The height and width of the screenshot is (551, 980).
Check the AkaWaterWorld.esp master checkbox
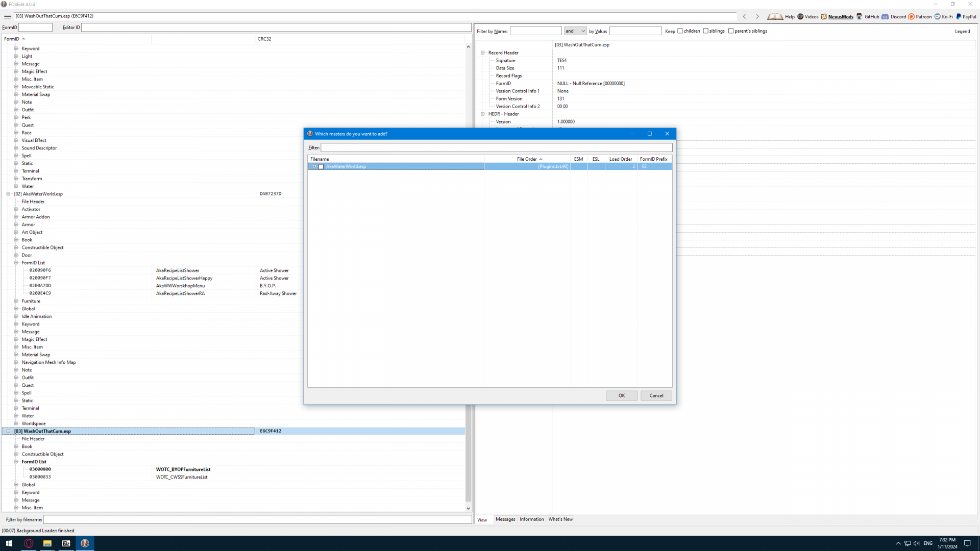321,167
